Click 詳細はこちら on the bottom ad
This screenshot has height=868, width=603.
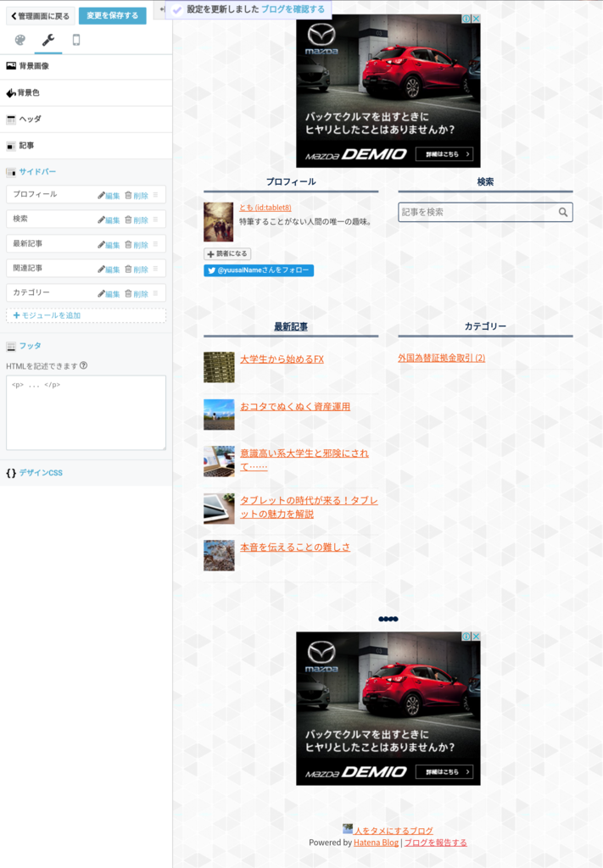(444, 771)
